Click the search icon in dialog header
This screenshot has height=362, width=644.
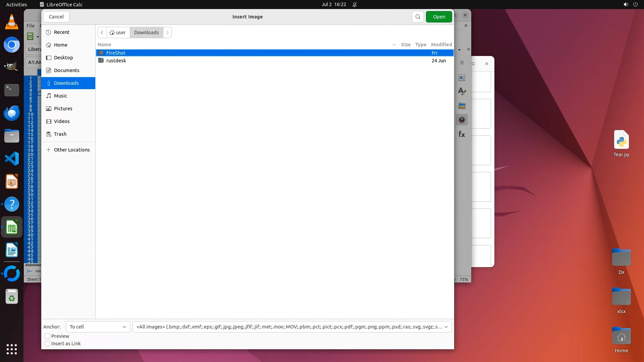point(418,17)
